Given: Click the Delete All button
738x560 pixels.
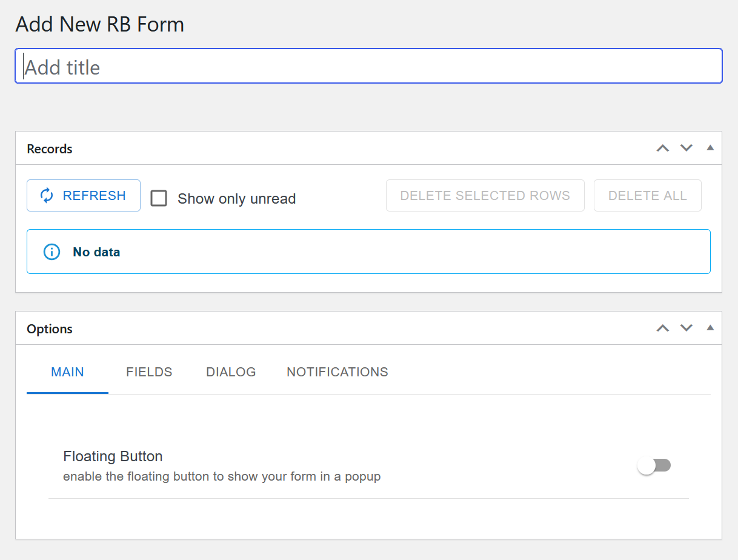Looking at the screenshot, I should 647,196.
